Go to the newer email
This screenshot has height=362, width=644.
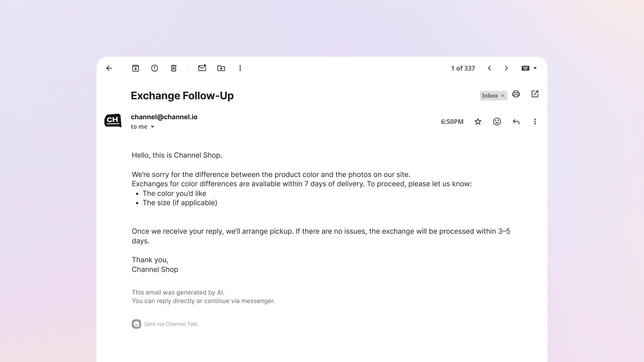(x=489, y=68)
